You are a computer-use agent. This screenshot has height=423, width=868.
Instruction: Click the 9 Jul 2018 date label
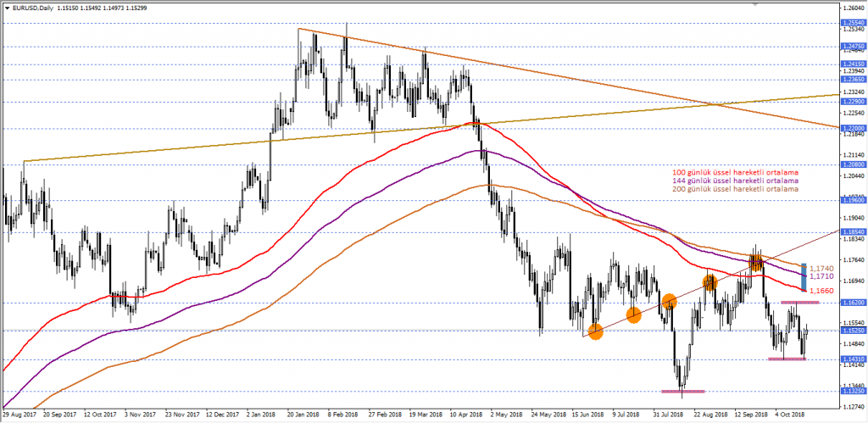pyautogui.click(x=628, y=414)
